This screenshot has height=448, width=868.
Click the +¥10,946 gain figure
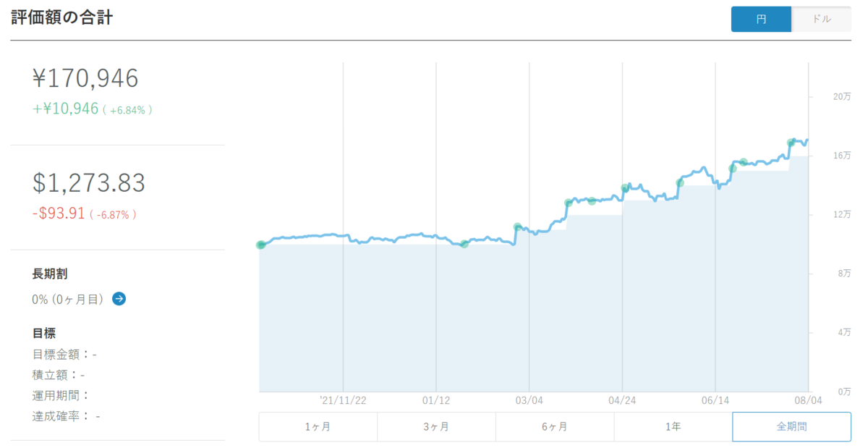[x=65, y=109]
